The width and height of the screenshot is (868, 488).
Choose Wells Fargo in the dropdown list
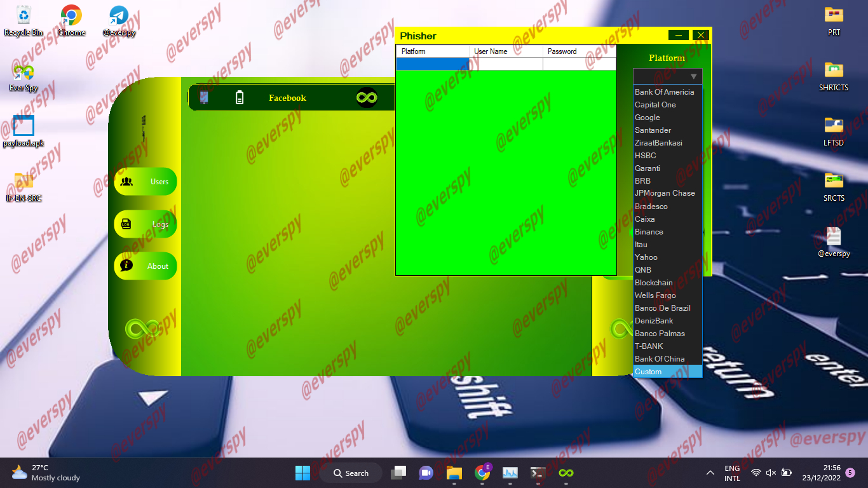click(667, 295)
